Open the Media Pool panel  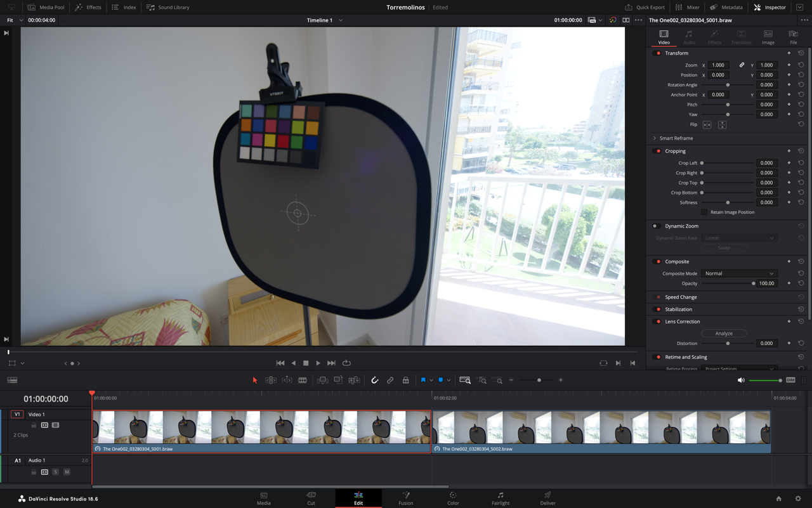[46, 8]
